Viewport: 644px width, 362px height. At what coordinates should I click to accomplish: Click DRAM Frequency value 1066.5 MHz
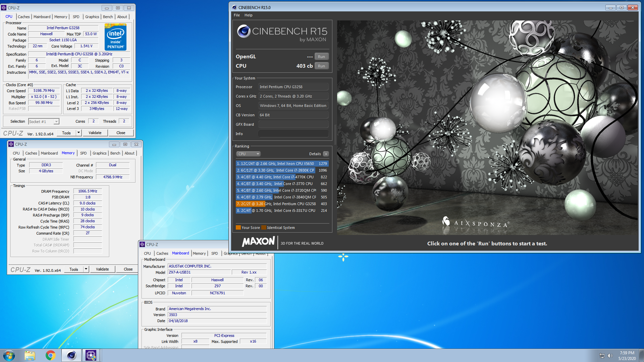tap(88, 191)
